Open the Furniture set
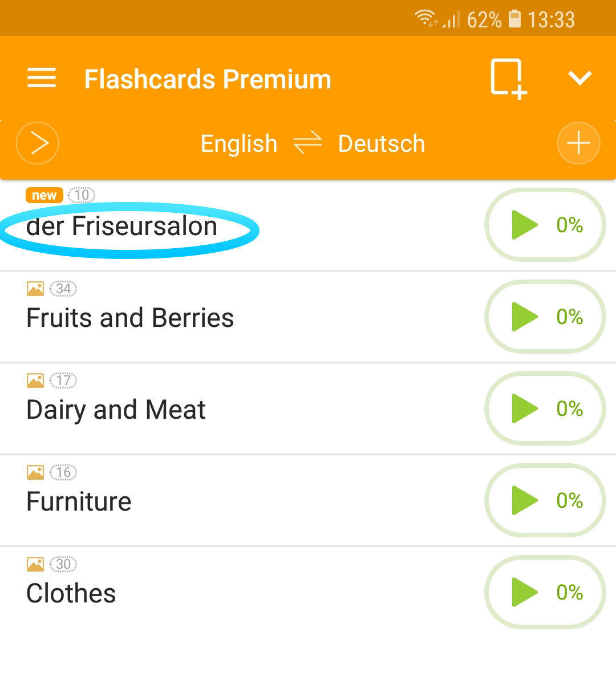 (x=79, y=502)
